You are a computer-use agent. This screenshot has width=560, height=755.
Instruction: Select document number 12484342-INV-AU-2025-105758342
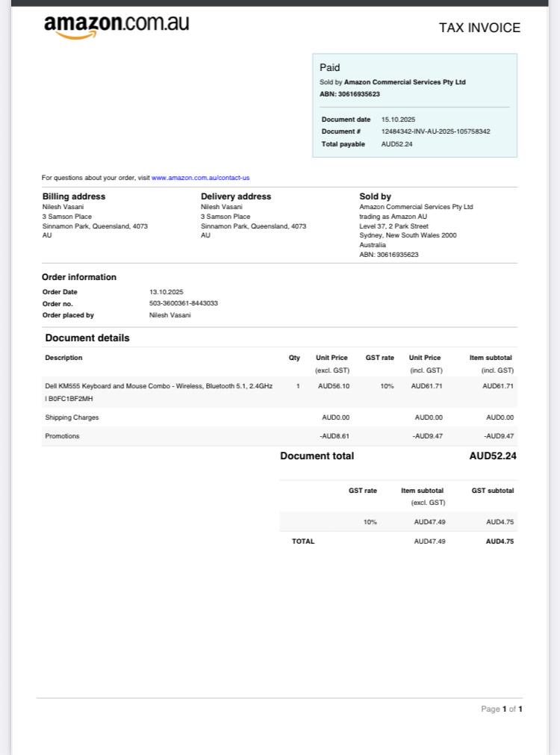tap(435, 131)
